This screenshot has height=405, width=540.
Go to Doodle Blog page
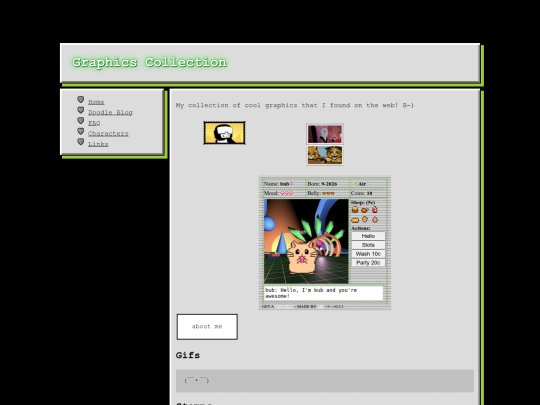click(x=110, y=113)
